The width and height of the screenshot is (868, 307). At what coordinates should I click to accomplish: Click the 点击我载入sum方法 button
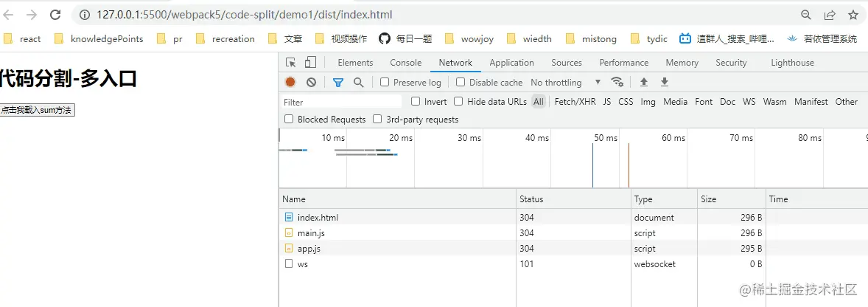[37, 110]
